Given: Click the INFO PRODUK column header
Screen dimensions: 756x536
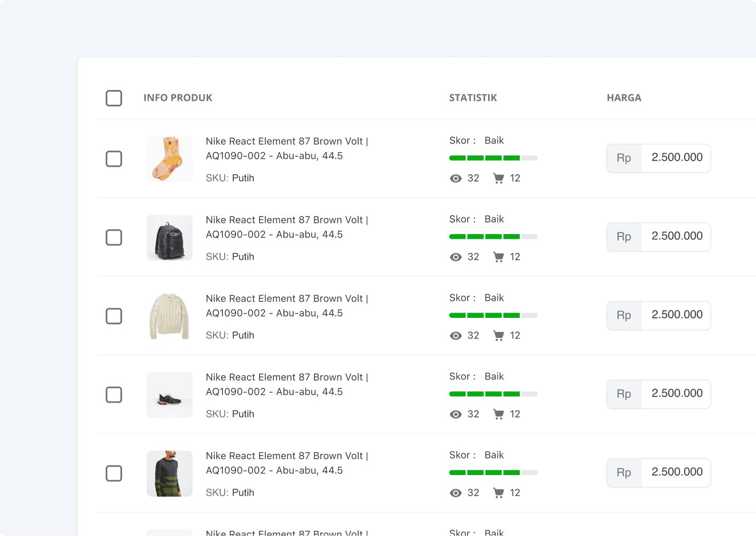Looking at the screenshot, I should tap(178, 98).
